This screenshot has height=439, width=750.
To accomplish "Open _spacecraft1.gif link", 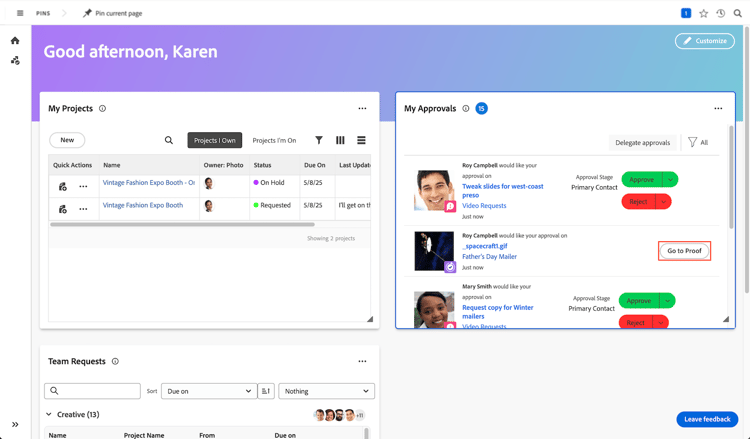I will click(x=485, y=246).
